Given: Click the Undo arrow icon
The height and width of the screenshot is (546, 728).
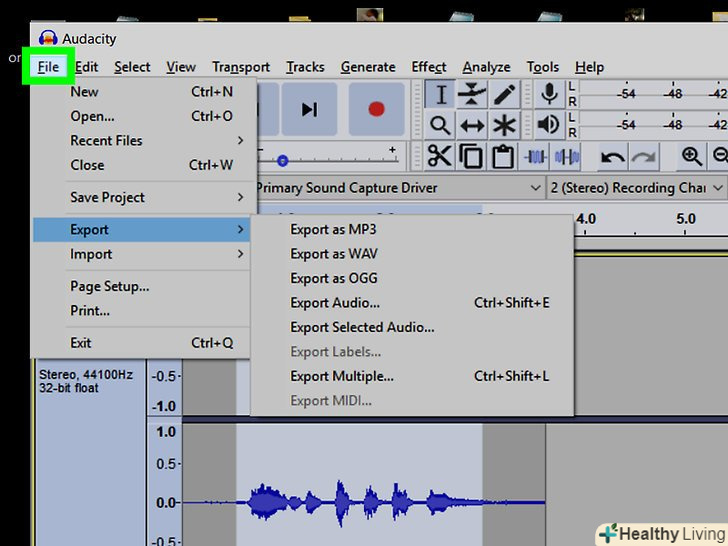Looking at the screenshot, I should (x=612, y=156).
